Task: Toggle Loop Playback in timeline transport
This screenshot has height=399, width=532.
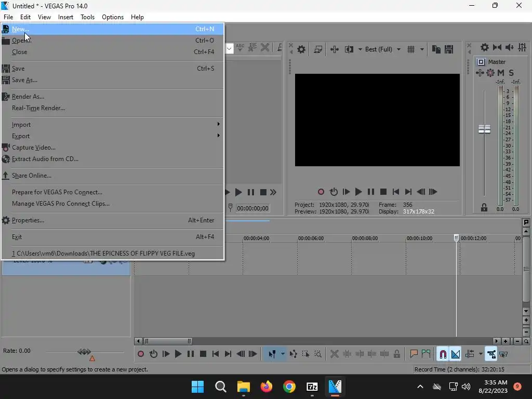Action: pos(153,354)
